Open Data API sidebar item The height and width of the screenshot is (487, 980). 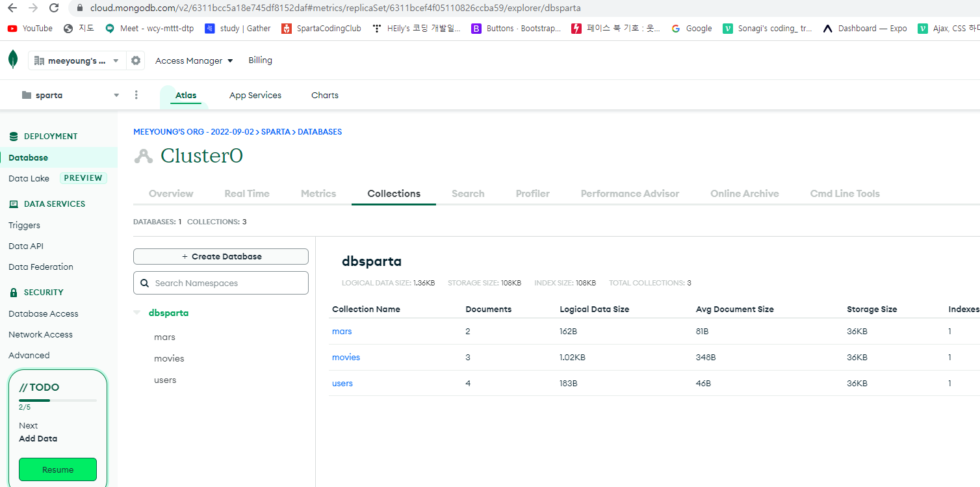26,246
